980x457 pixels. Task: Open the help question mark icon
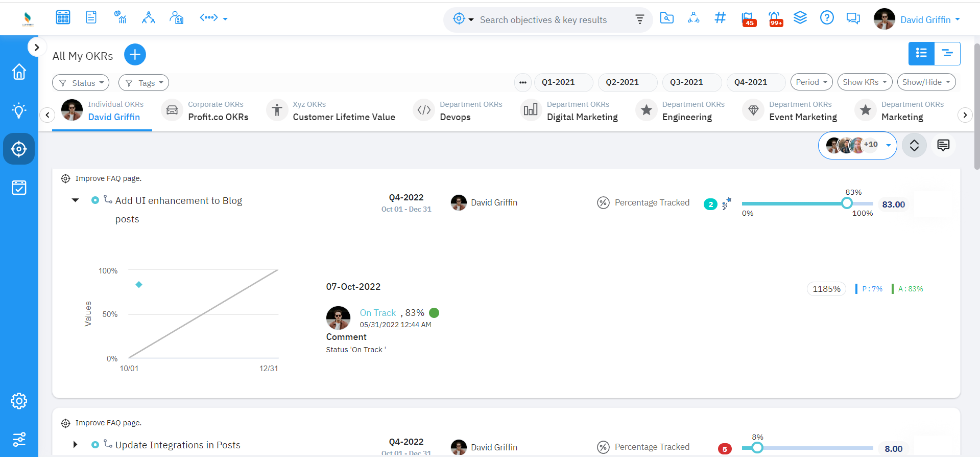point(826,18)
